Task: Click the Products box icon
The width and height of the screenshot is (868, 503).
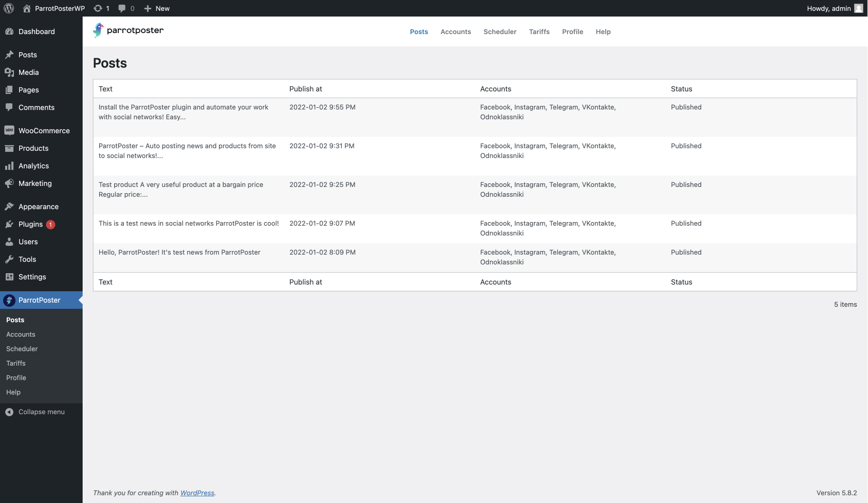Action: click(9, 148)
